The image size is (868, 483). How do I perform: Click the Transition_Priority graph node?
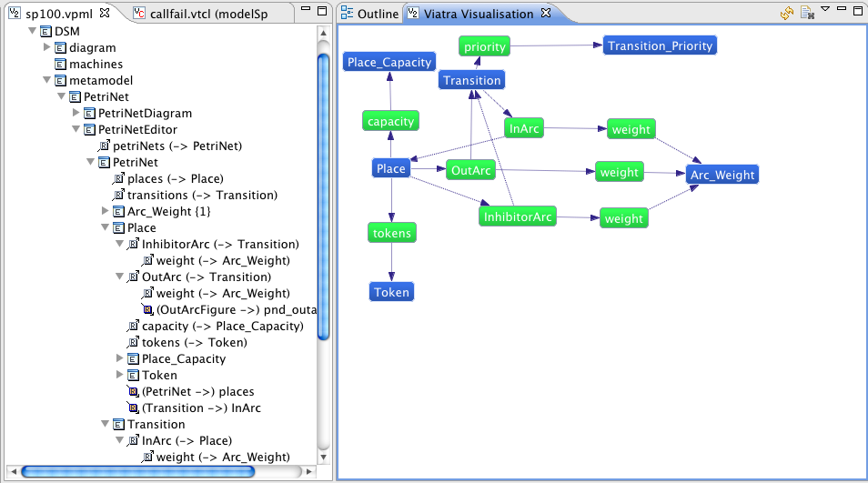tap(660, 45)
